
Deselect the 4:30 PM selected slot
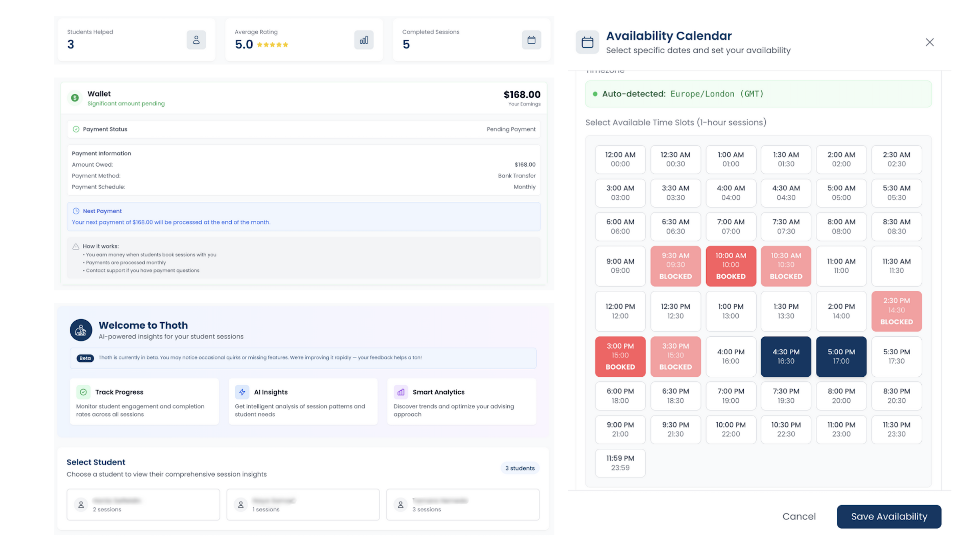click(x=786, y=356)
